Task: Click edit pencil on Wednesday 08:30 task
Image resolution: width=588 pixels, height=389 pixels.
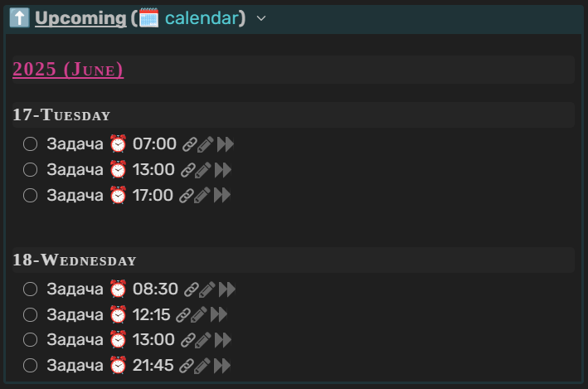Action: point(207,290)
